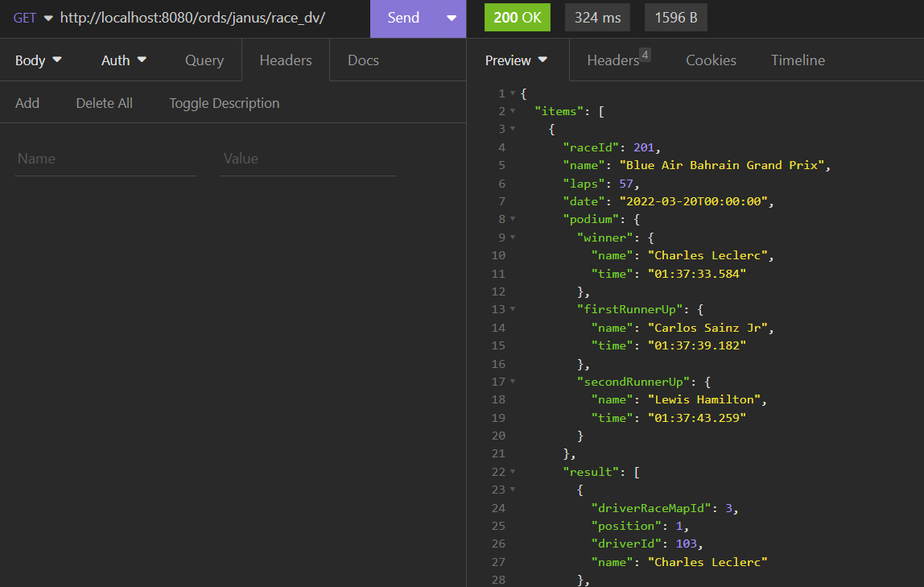Add a new header
Image resolution: width=924 pixels, height=587 pixels.
[x=27, y=103]
